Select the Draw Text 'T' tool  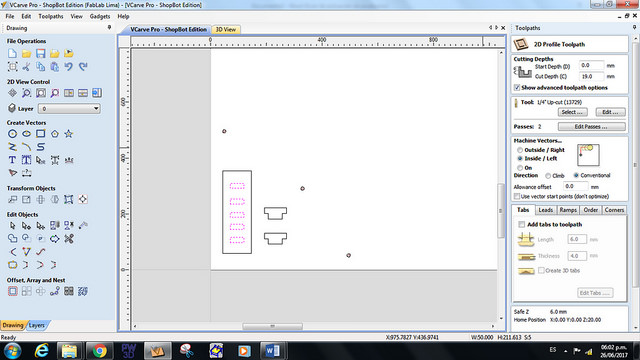point(12,160)
